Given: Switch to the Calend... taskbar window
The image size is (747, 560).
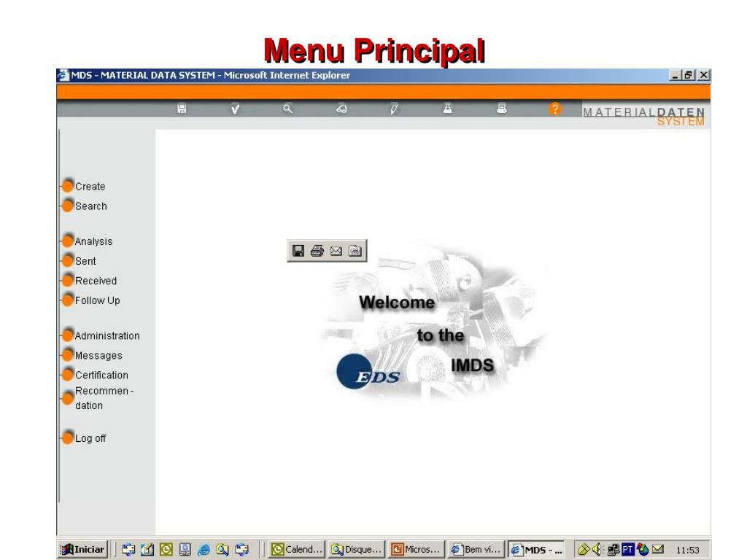Looking at the screenshot, I should point(297,549).
